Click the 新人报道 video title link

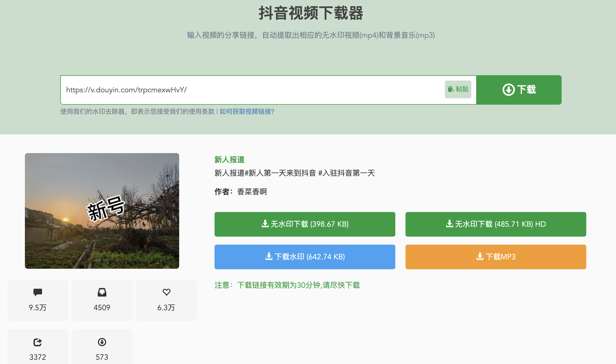coord(229,160)
